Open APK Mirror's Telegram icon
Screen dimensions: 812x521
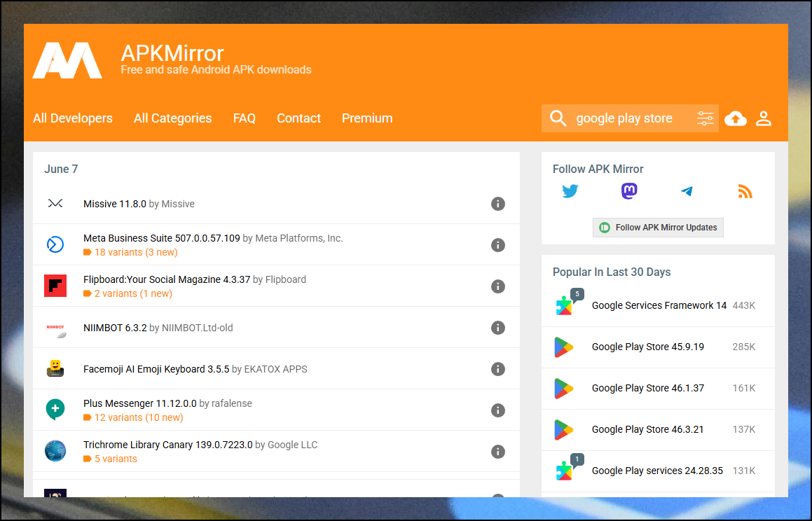[687, 191]
